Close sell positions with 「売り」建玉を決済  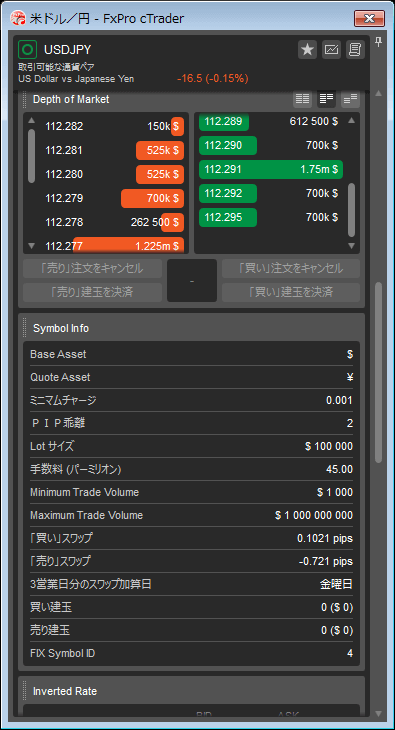(x=93, y=292)
